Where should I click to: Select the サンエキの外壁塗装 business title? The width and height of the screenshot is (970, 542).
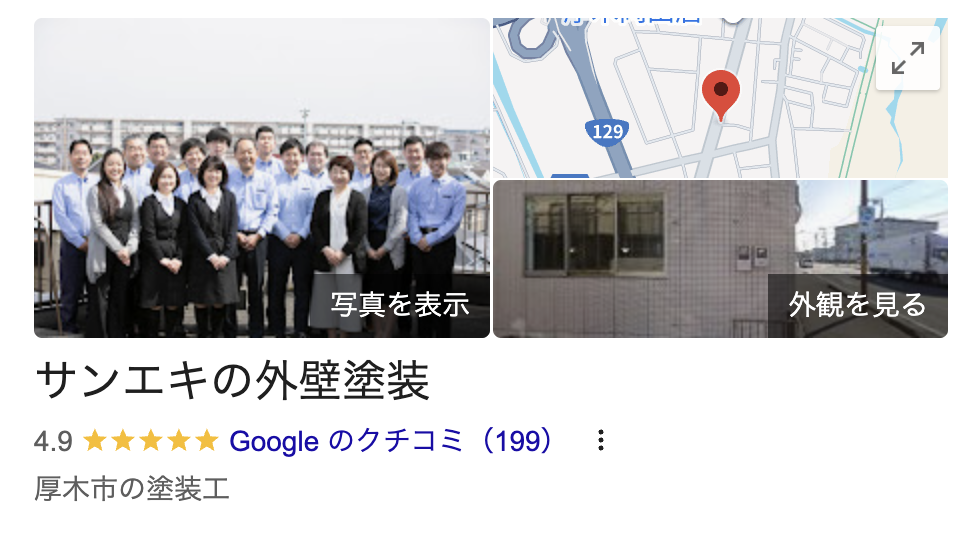232,381
